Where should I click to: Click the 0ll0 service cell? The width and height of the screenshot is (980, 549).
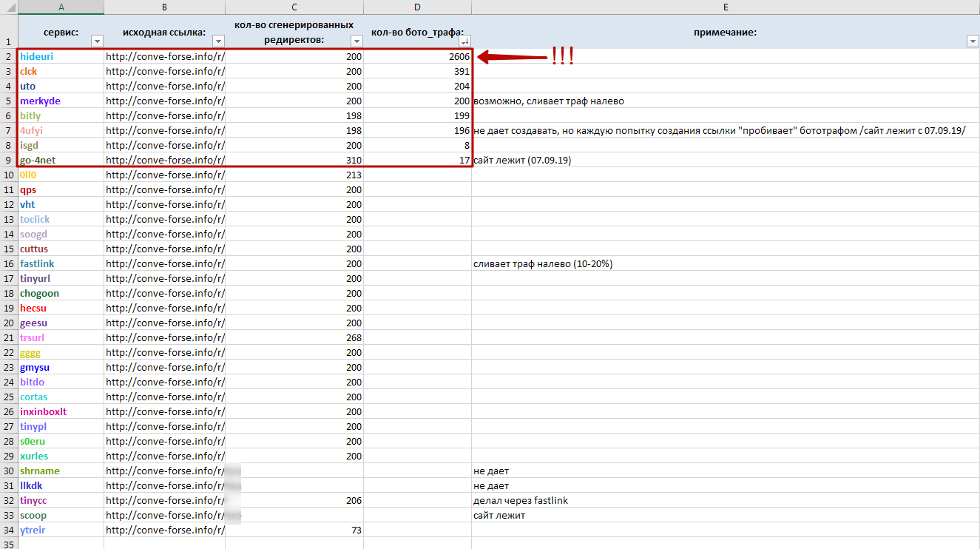[61, 175]
